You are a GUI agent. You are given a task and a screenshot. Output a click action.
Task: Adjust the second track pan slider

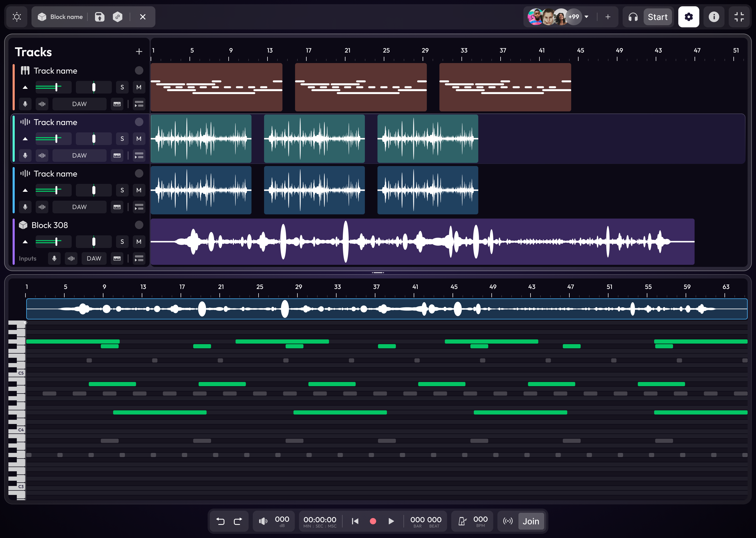pyautogui.click(x=94, y=138)
